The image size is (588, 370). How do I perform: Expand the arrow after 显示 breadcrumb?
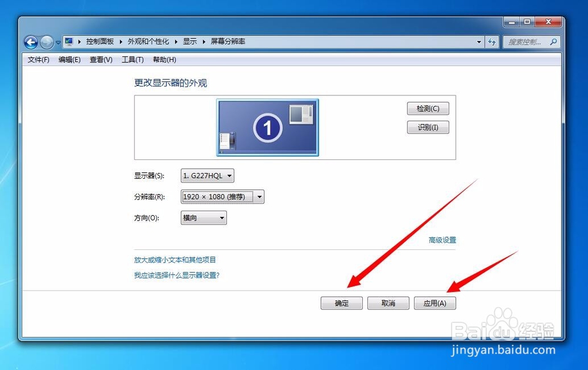pos(204,42)
